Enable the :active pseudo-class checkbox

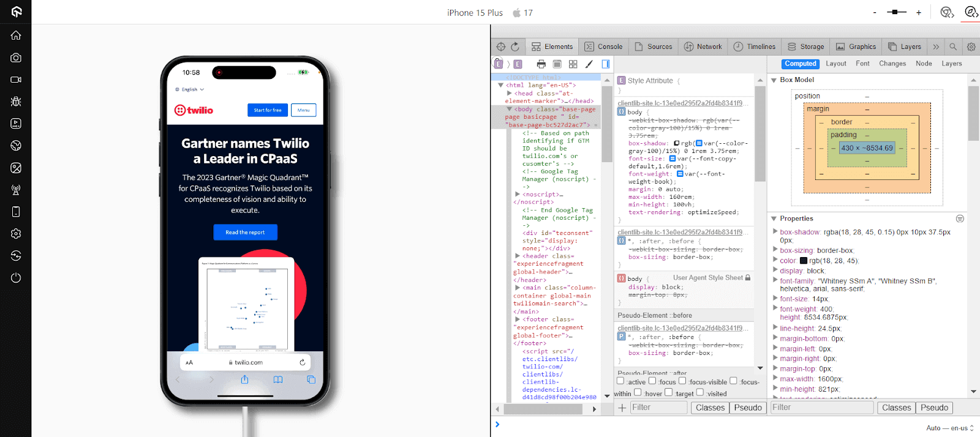[x=620, y=381]
